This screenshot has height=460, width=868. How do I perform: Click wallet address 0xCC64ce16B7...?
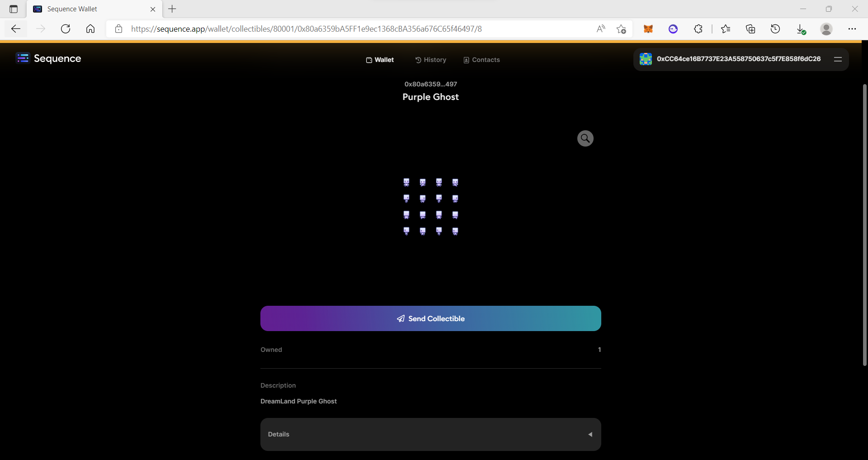[x=739, y=59]
